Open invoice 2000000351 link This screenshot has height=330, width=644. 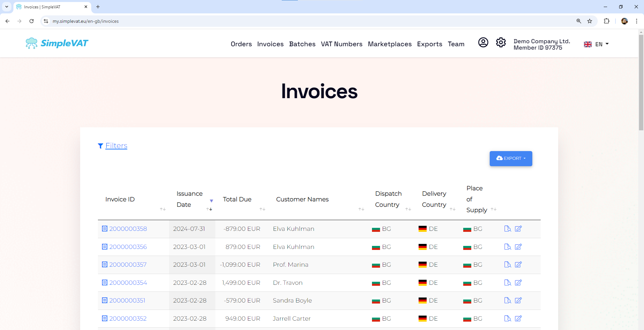pos(127,301)
